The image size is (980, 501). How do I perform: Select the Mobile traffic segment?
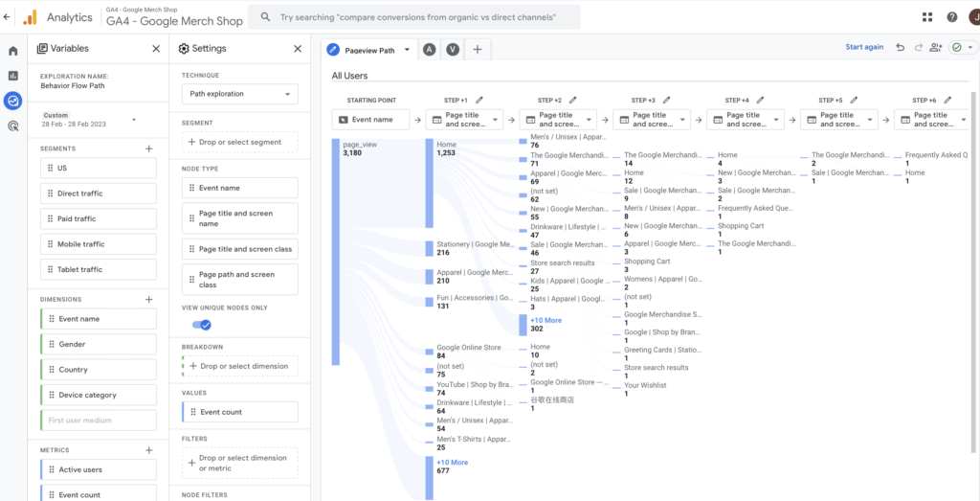(x=99, y=244)
